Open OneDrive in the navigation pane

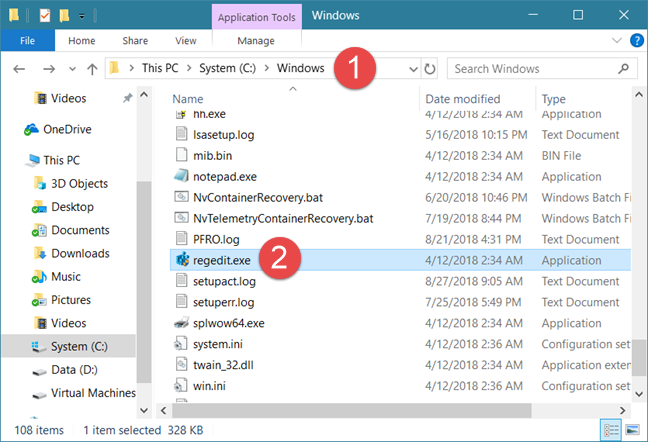tap(67, 129)
